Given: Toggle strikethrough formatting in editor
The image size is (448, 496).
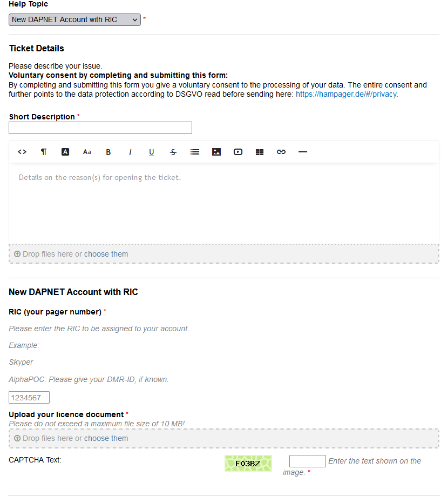Looking at the screenshot, I should (x=173, y=152).
